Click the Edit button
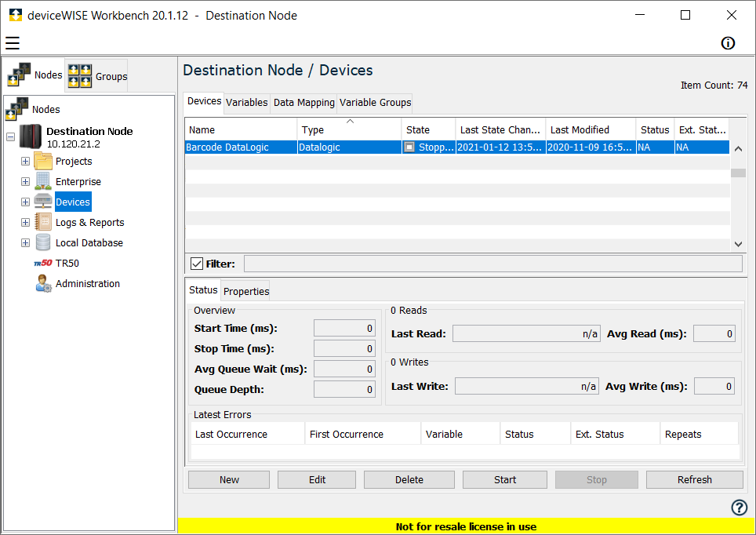756x535 pixels. [317, 479]
